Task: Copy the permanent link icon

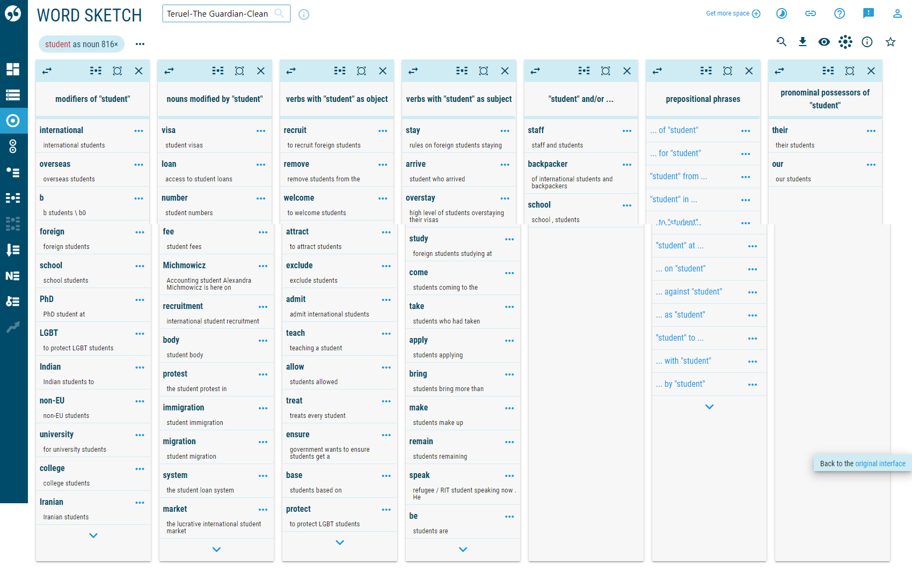Action: click(x=811, y=13)
